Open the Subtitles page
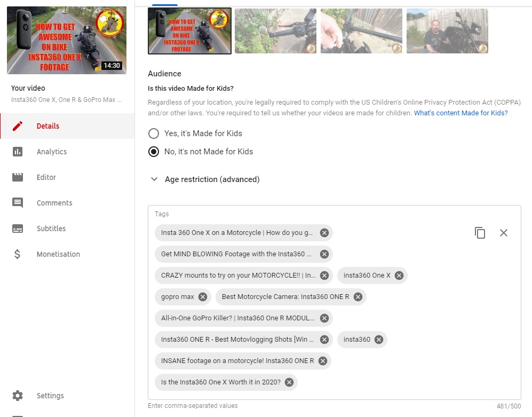 51,229
